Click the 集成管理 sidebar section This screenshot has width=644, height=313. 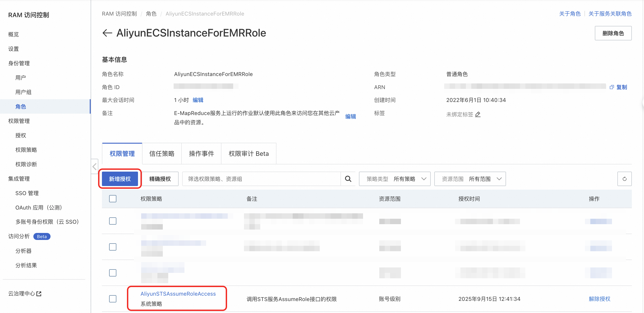click(19, 179)
